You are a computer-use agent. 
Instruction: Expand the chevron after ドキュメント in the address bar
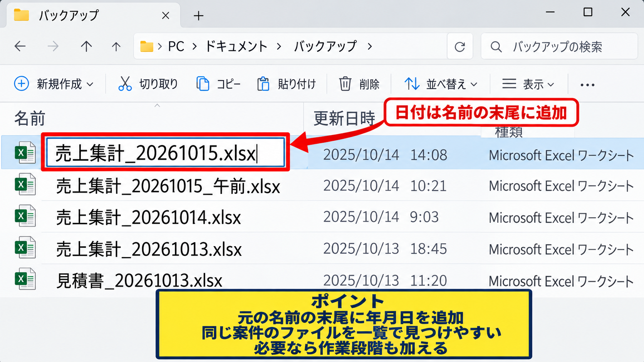279,47
